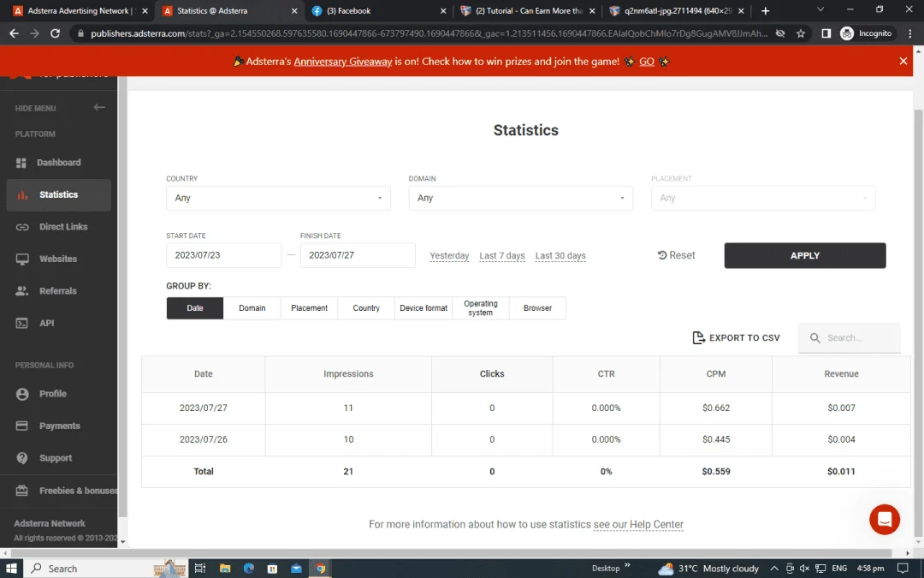Open the Domain dropdown set to Any
Image resolution: width=924 pixels, height=578 pixels.
(521, 198)
